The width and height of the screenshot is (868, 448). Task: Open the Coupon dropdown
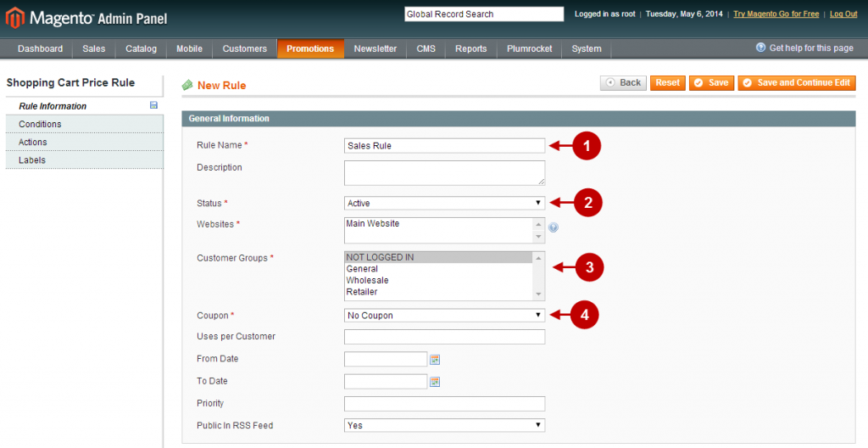click(444, 316)
